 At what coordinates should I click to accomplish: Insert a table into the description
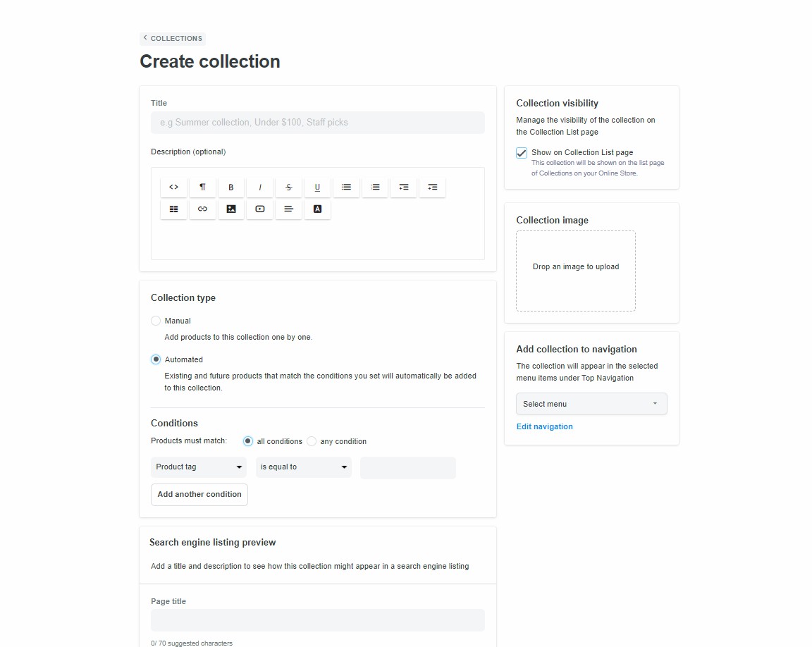[x=173, y=209]
